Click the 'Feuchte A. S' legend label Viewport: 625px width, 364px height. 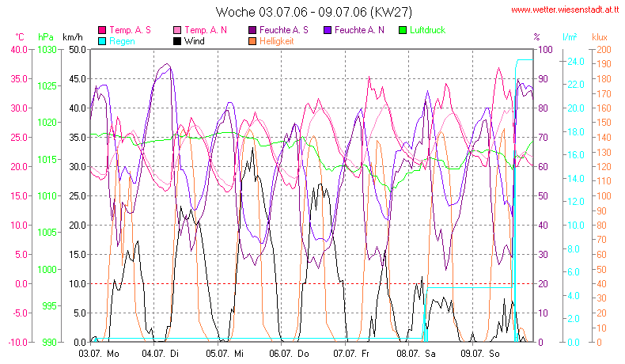[284, 30]
